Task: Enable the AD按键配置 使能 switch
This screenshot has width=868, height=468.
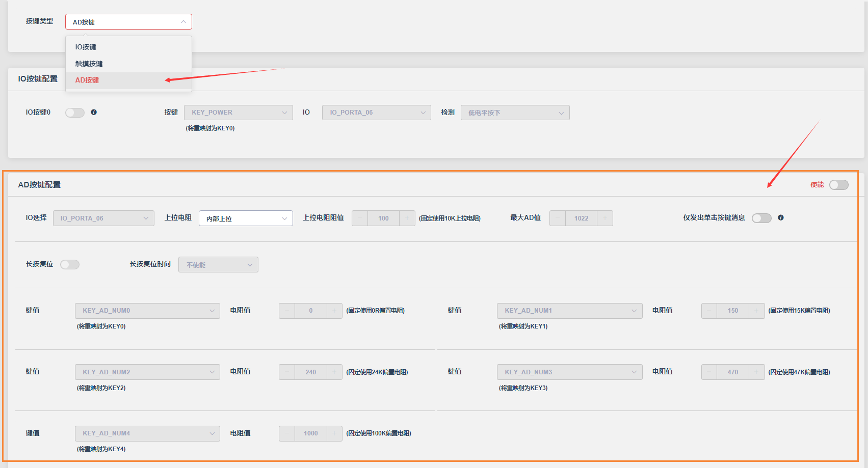Action: (x=838, y=184)
